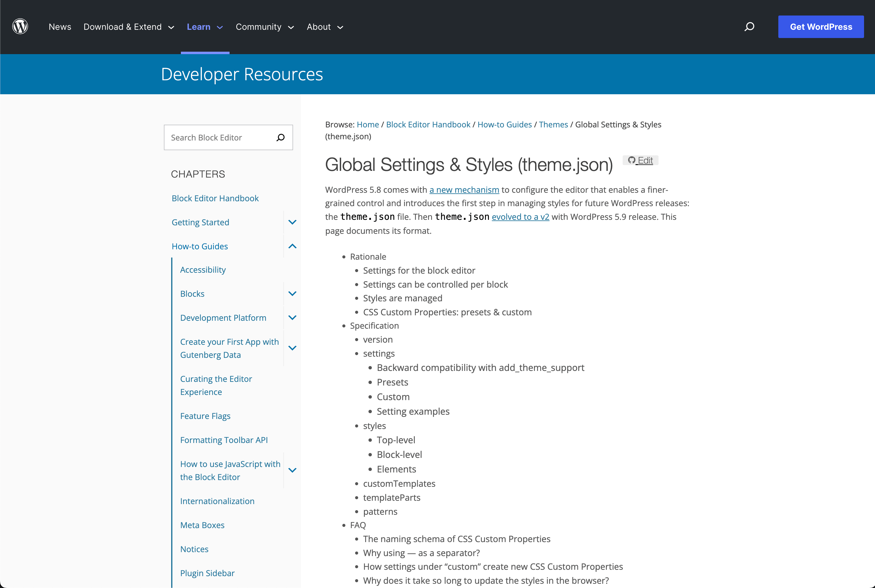This screenshot has width=875, height=588.
Task: Expand the About dropdown chevron
Action: tap(341, 27)
